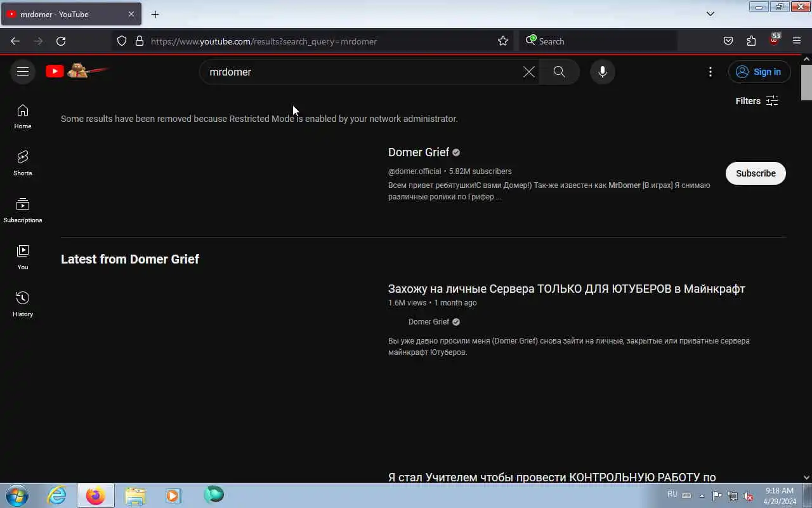The image size is (812, 508).
Task: Open a new tab with plus
Action: pyautogui.click(x=155, y=14)
